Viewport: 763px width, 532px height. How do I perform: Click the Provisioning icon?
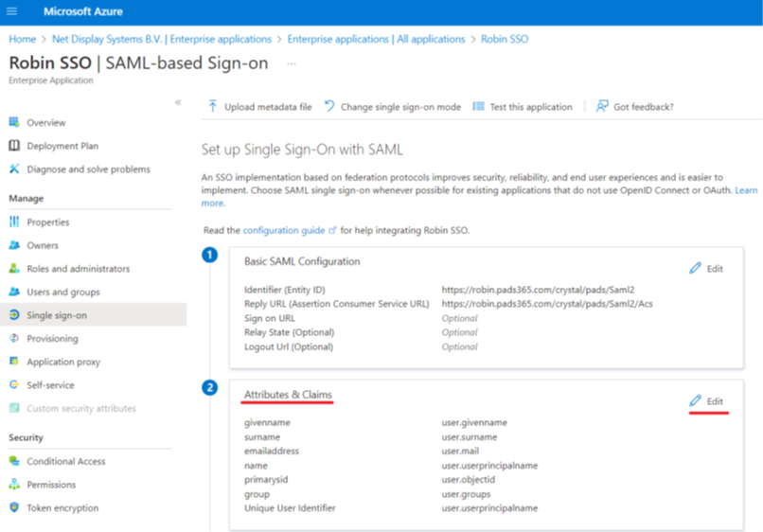(x=14, y=338)
